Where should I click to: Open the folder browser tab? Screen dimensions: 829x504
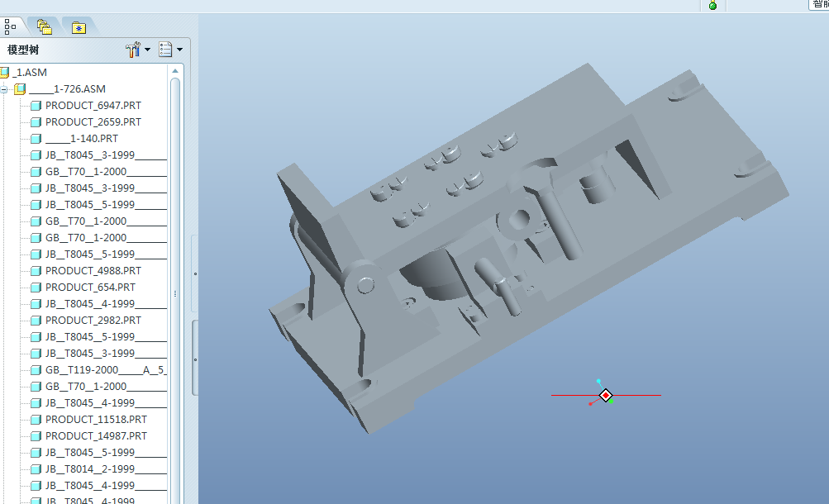click(x=45, y=27)
